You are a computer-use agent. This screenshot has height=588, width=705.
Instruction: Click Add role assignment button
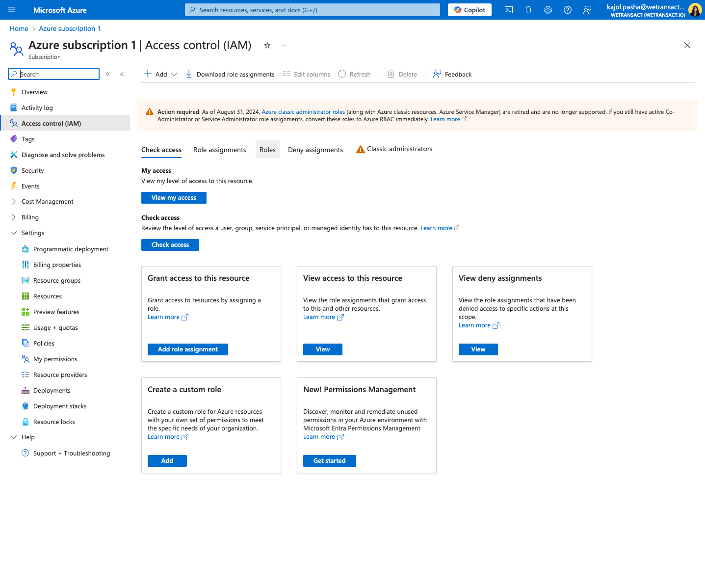188,349
